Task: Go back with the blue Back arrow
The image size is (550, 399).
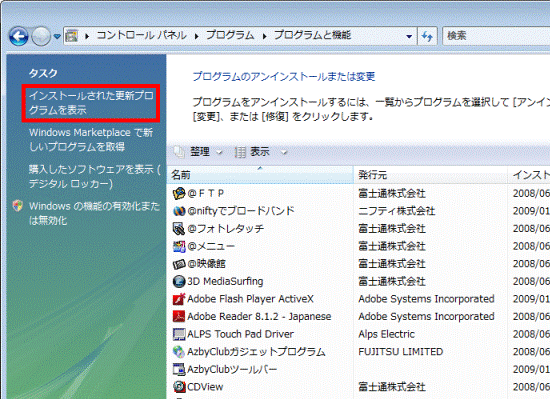Action: tap(19, 36)
